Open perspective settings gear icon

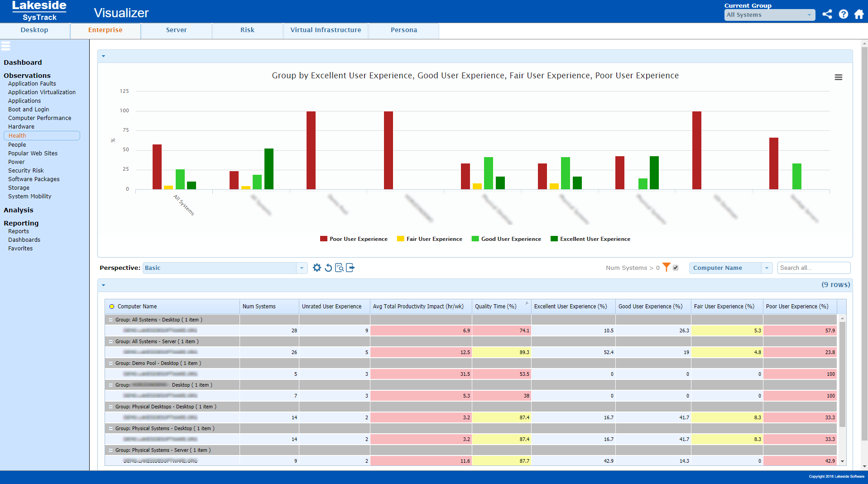(317, 268)
